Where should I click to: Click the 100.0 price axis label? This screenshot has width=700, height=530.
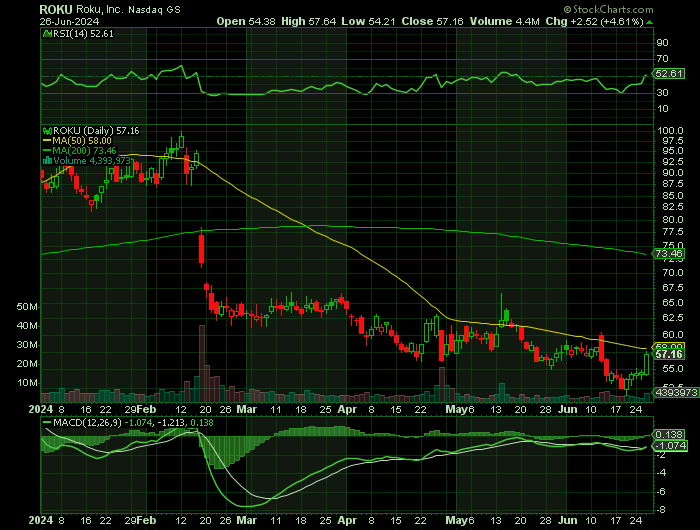point(671,131)
